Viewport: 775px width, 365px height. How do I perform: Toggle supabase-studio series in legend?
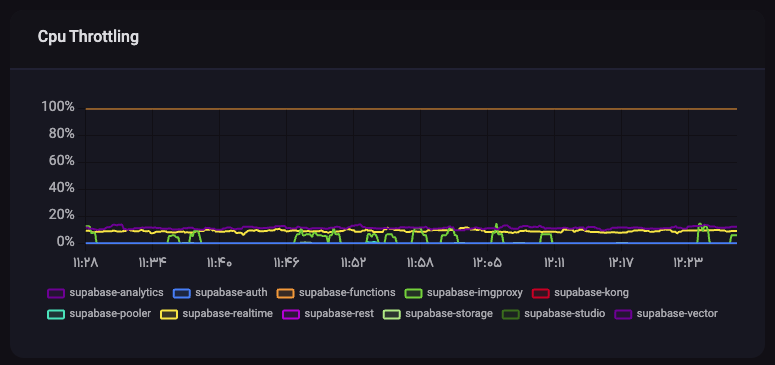[554, 314]
